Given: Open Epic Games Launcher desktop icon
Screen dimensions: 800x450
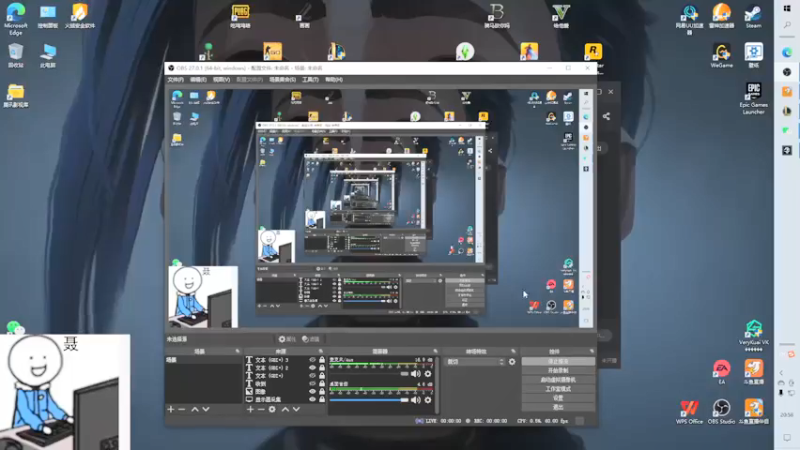Looking at the screenshot, I should (754, 98).
